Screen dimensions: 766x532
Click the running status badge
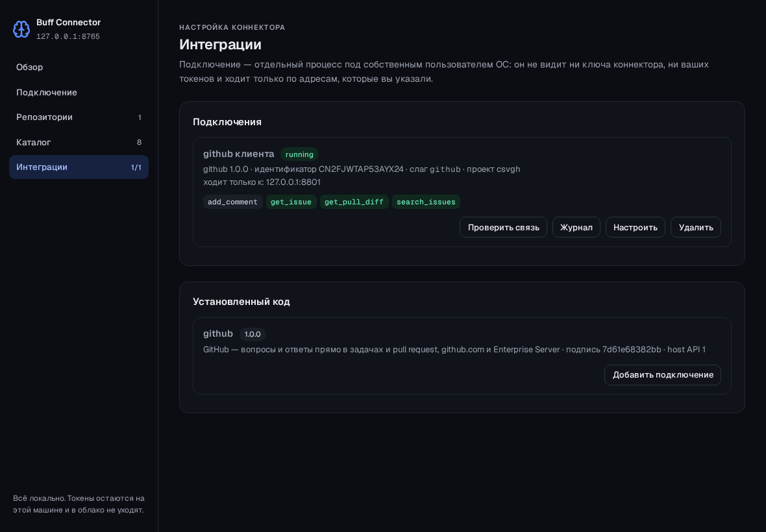click(299, 154)
